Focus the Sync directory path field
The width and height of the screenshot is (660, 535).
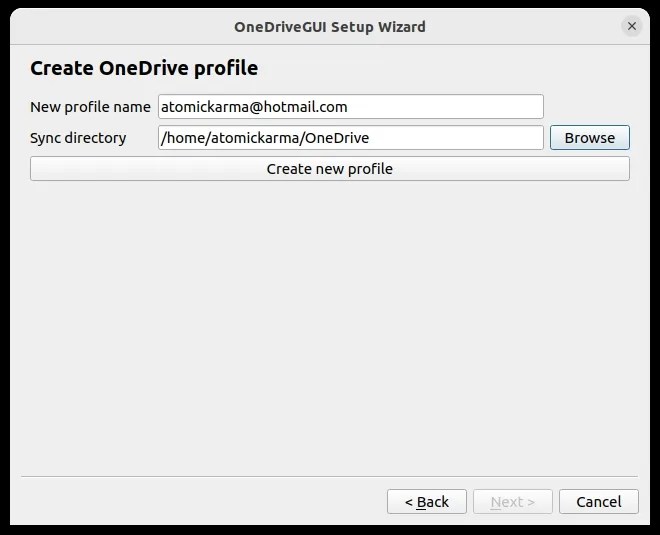point(351,138)
